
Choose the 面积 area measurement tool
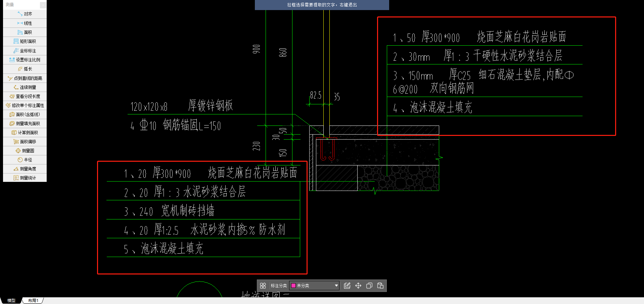(25, 32)
